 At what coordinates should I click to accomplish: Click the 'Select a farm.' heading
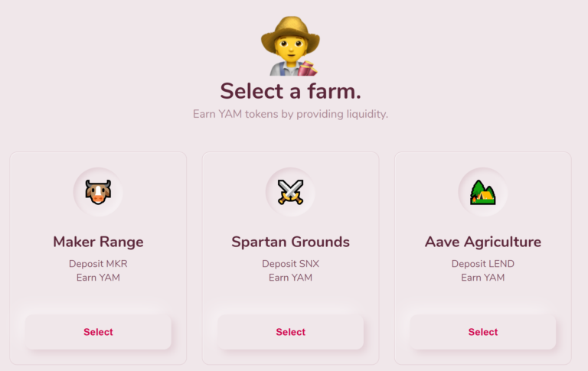[290, 91]
